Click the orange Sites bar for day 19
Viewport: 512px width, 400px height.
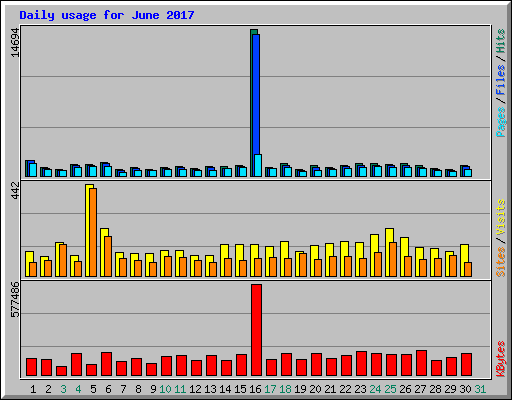coord(303,265)
